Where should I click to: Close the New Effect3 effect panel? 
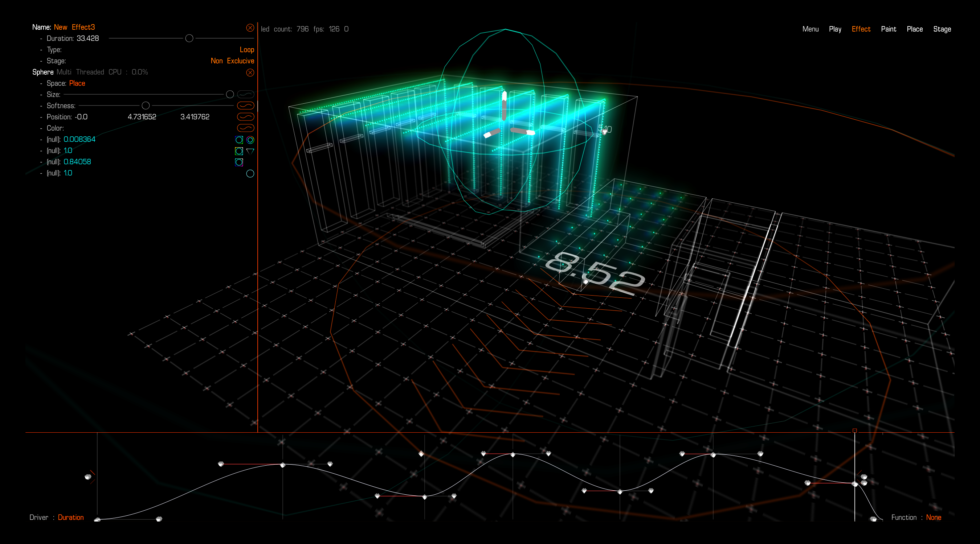(x=250, y=28)
